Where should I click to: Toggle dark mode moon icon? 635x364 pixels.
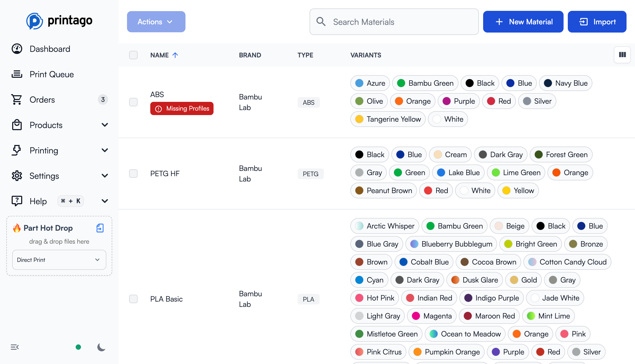tap(101, 347)
